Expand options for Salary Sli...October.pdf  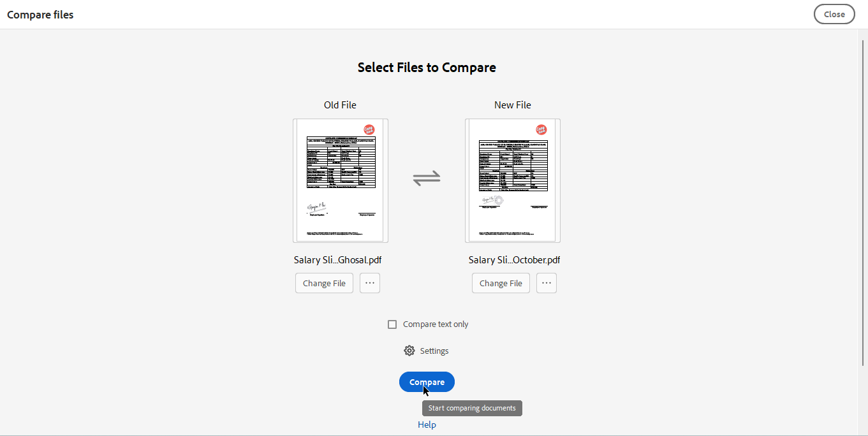coord(546,282)
